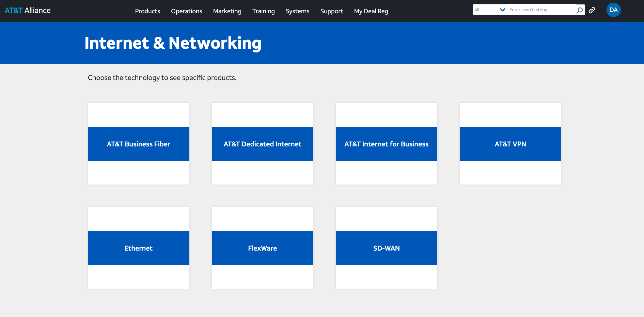Image resolution: width=644 pixels, height=317 pixels.
Task: Click the 'Choose the technology' instruction text
Action: pos(162,78)
